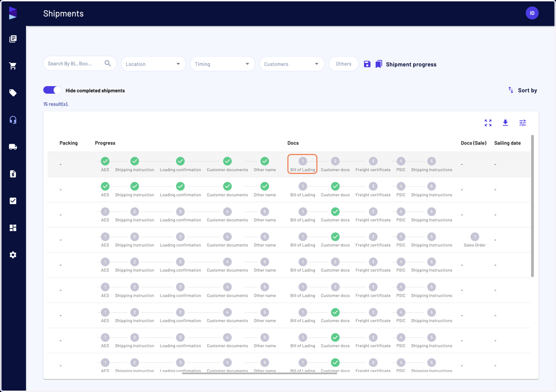
Task: Click first row Bill of Lading step
Action: pyautogui.click(x=303, y=164)
